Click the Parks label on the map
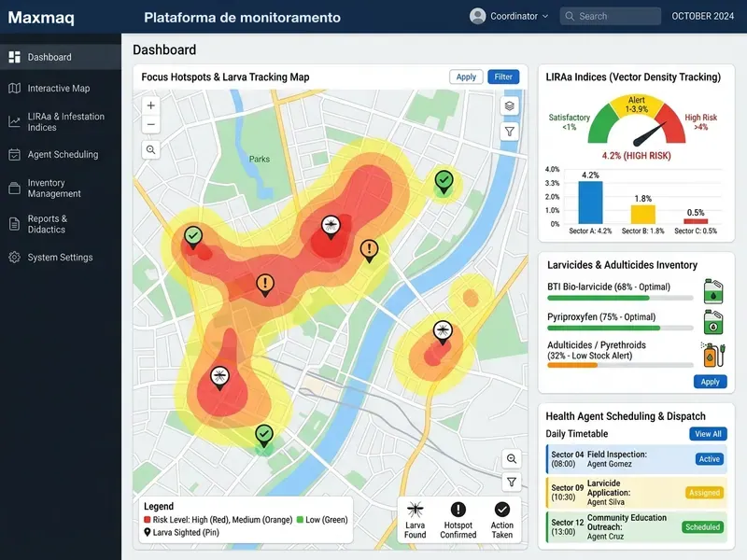Viewport: 747px width, 560px height. [x=260, y=159]
